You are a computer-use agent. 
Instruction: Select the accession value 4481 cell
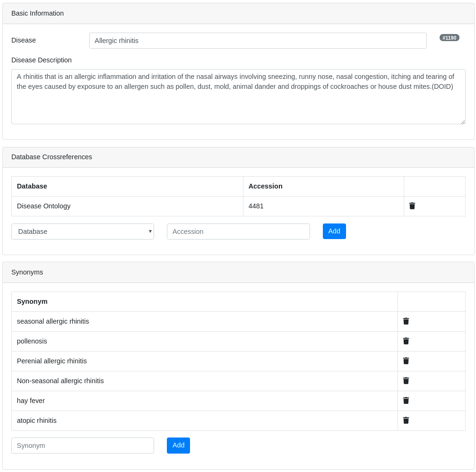click(x=323, y=206)
